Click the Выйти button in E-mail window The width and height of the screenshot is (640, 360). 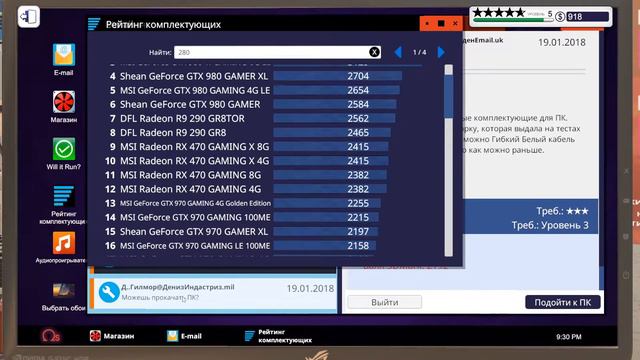[384, 302]
